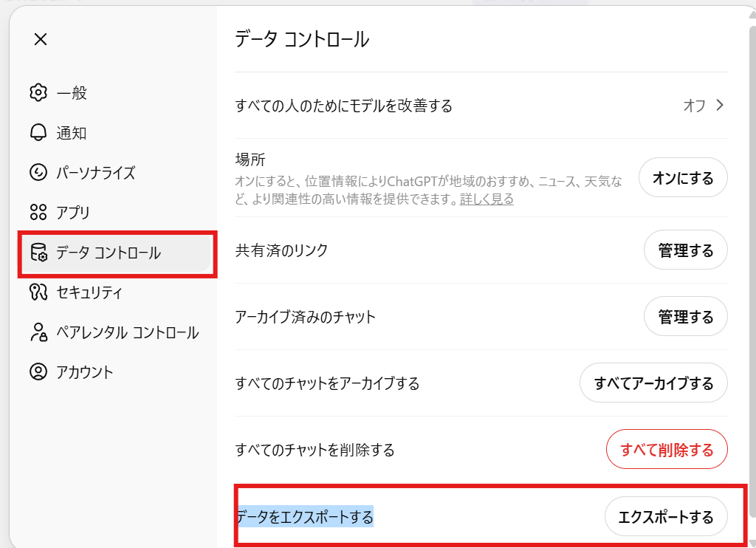
Task: Click the red すべて削除する button
Action: 667,450
